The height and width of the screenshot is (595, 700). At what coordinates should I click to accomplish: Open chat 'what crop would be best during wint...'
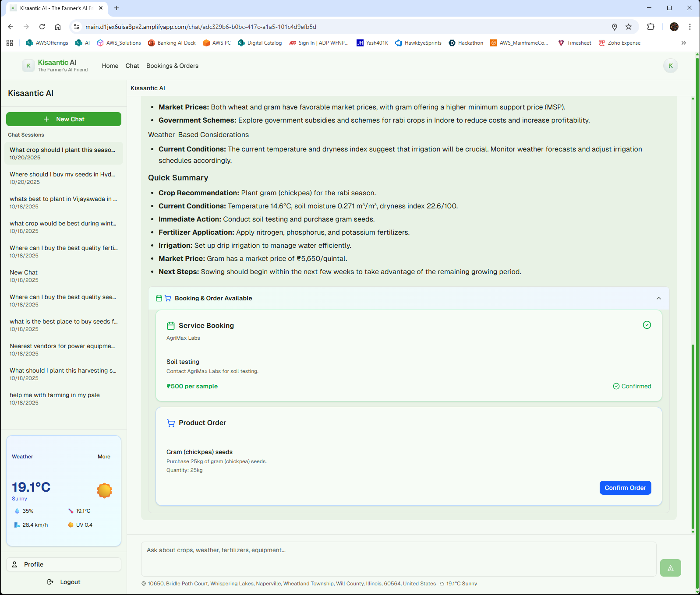64,227
